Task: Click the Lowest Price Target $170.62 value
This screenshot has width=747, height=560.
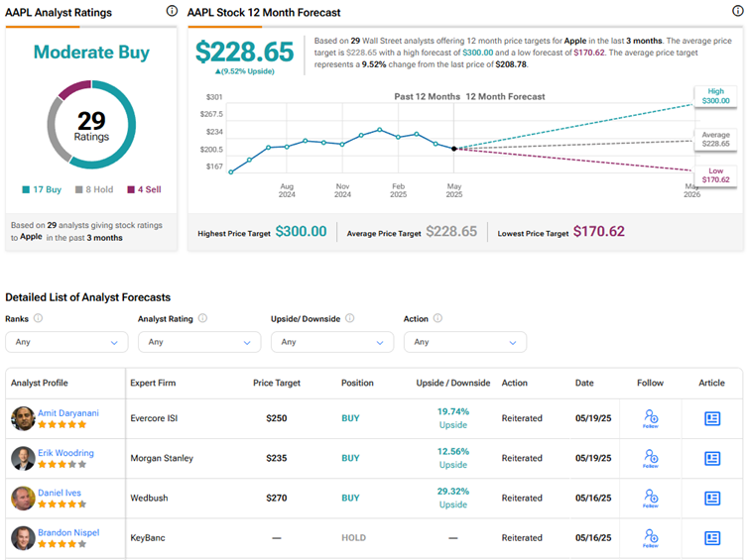Action: tap(599, 232)
